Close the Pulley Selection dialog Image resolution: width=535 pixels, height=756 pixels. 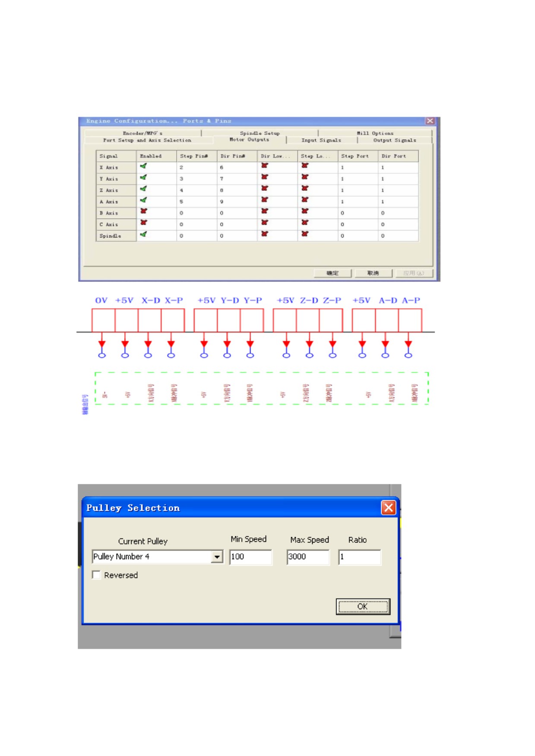[388, 507]
